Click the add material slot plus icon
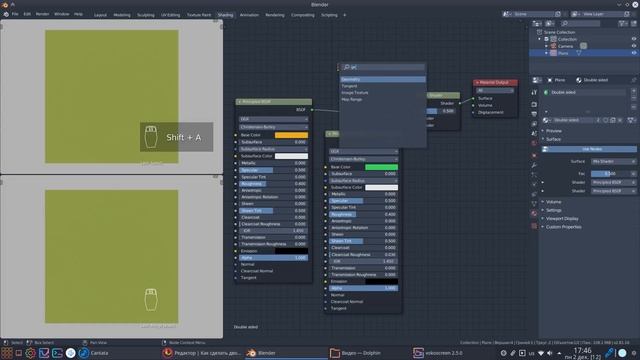640x360 pixels. tap(634, 91)
